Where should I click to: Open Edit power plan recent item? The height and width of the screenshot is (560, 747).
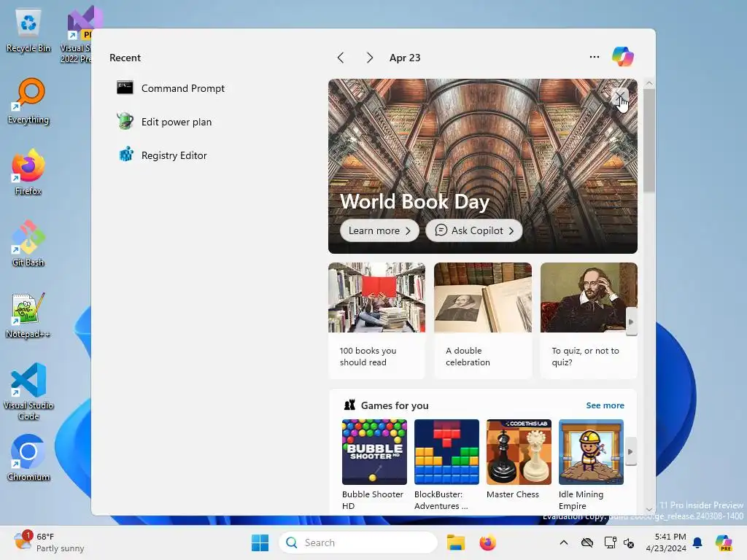165,122
